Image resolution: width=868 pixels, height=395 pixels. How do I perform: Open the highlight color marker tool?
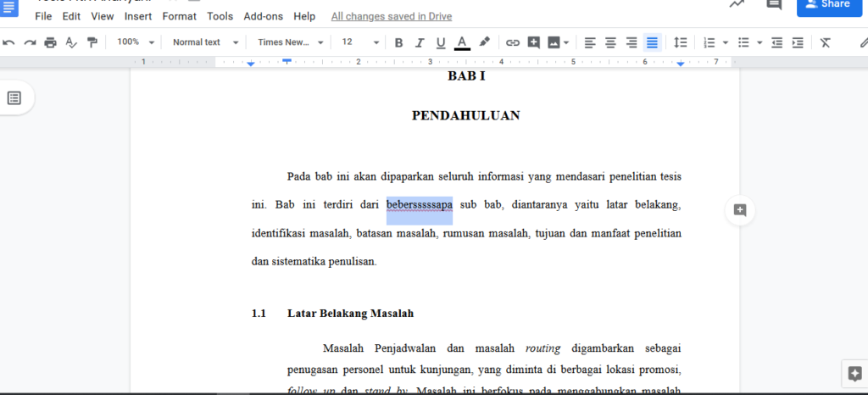tap(484, 42)
